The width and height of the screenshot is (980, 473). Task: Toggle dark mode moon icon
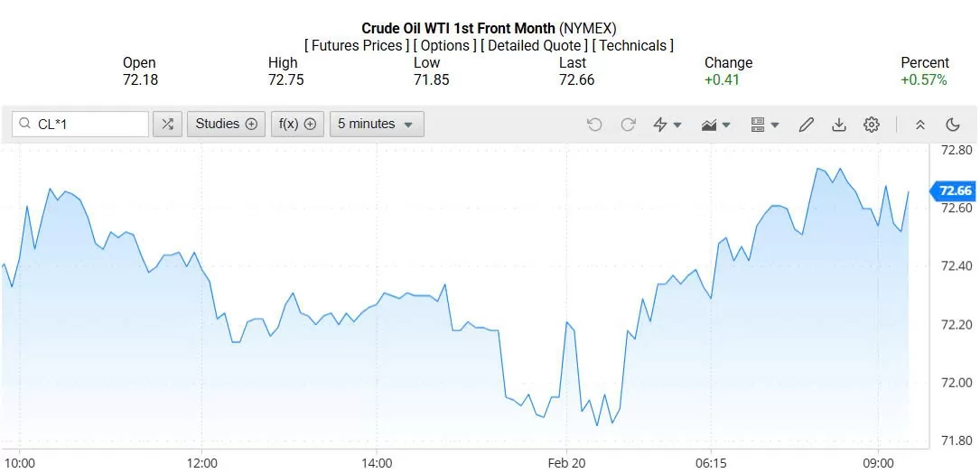coord(953,125)
